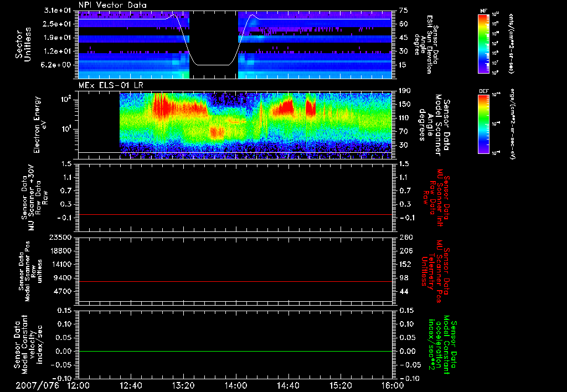Click the '75' sun elevation tick label
The height and width of the screenshot is (392, 567).
[404, 11]
